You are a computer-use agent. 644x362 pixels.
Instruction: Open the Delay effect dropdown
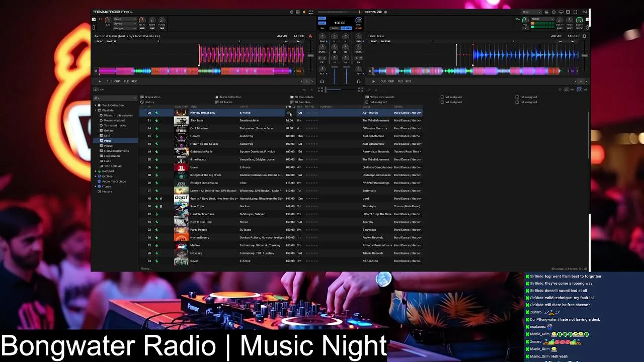point(125,19)
